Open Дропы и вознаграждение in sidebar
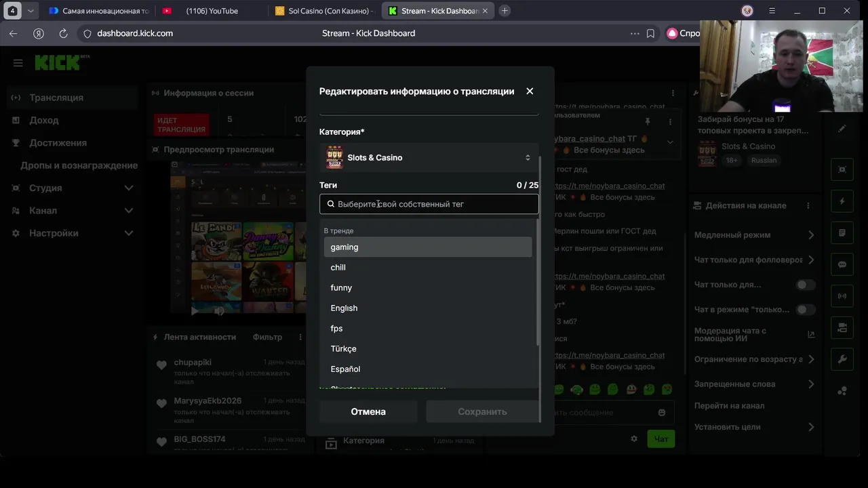The image size is (868, 488). [79, 165]
